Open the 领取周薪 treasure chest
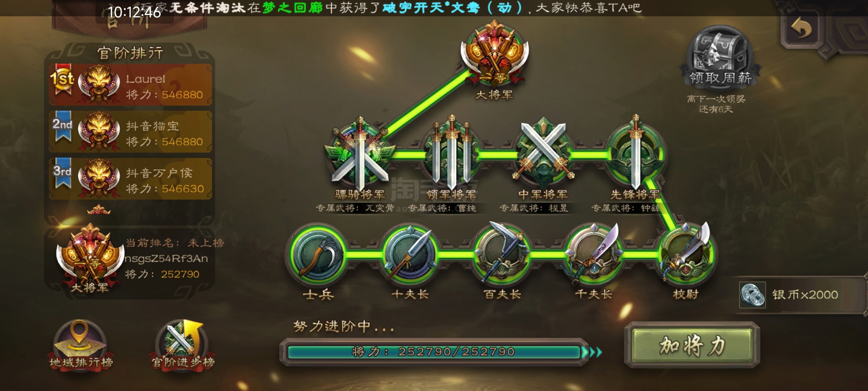The width and height of the screenshot is (868, 391). tap(719, 56)
